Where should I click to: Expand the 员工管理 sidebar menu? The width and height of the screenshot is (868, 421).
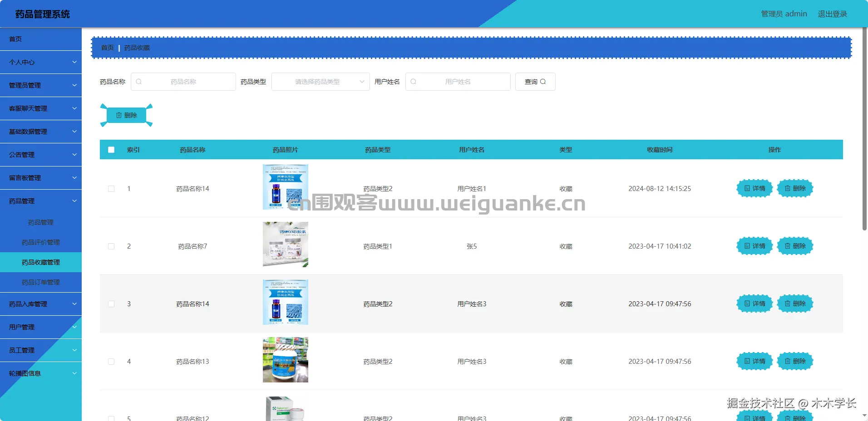[x=41, y=350]
